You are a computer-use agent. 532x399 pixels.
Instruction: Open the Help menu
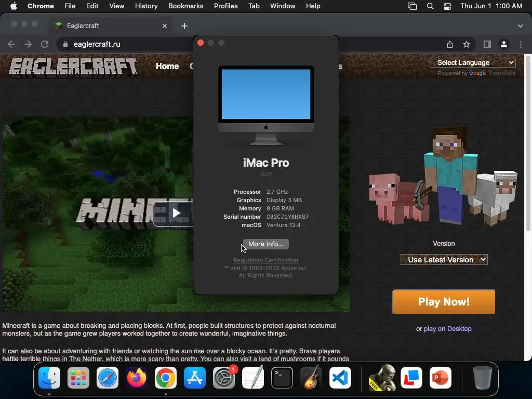[x=313, y=6]
